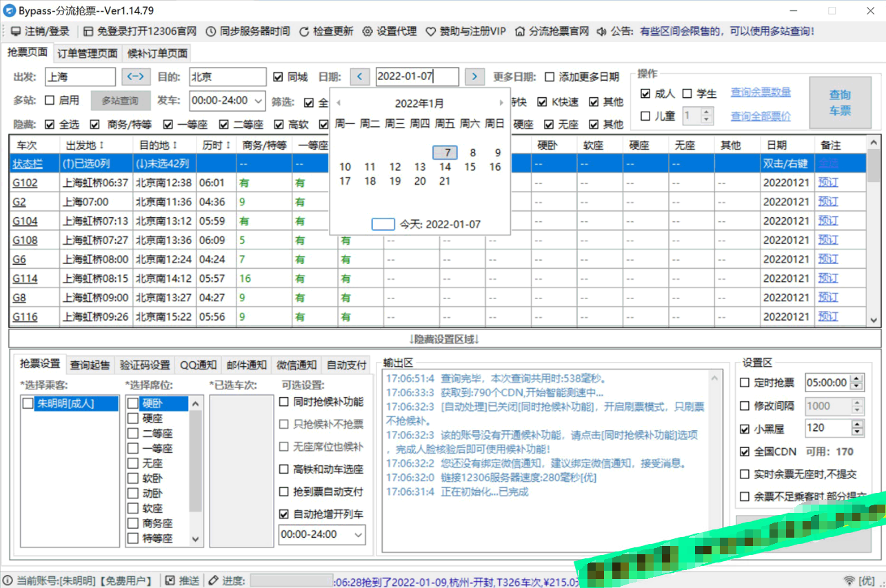
Task: Select date 14 in the calendar
Action: (445, 167)
